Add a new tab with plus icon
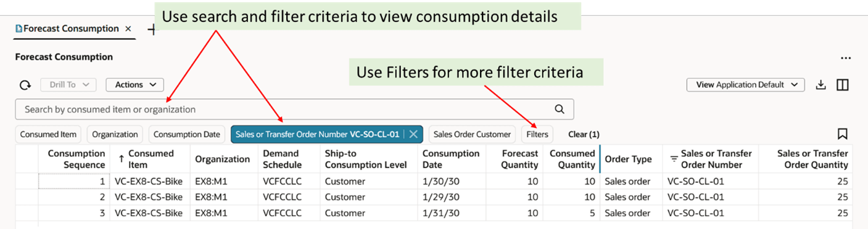868x229 pixels. tap(152, 29)
